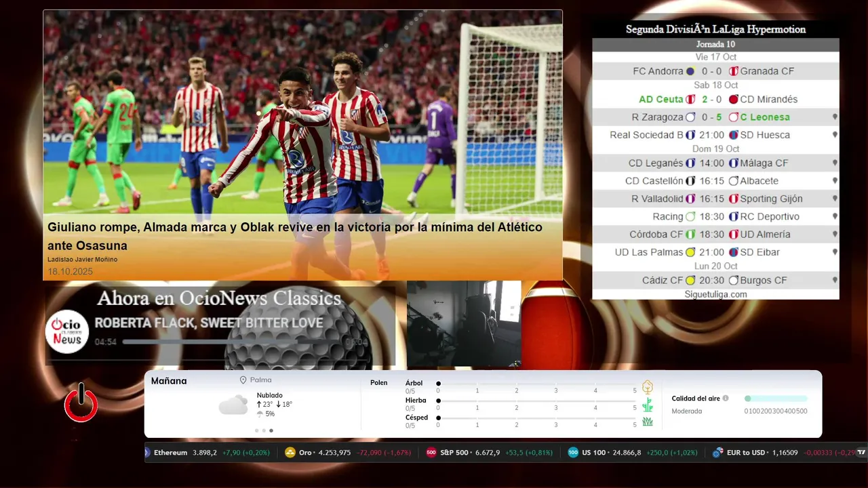Click the S&P 500 red badge icon
Screen dimensions: 868x488
pyautogui.click(x=431, y=453)
